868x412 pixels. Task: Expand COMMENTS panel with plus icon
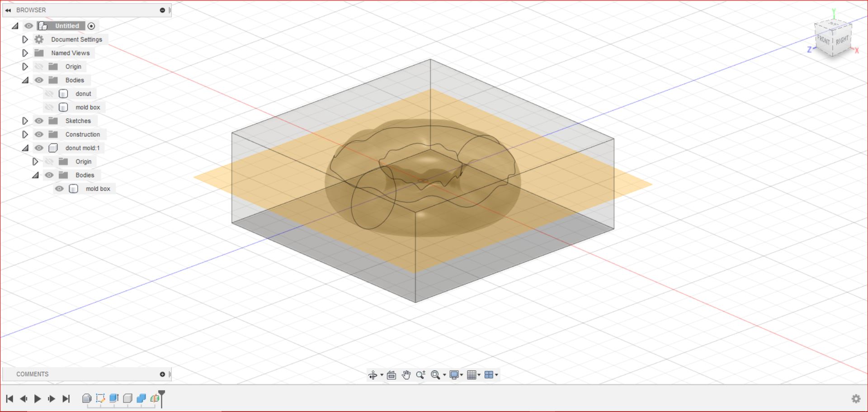(162, 374)
